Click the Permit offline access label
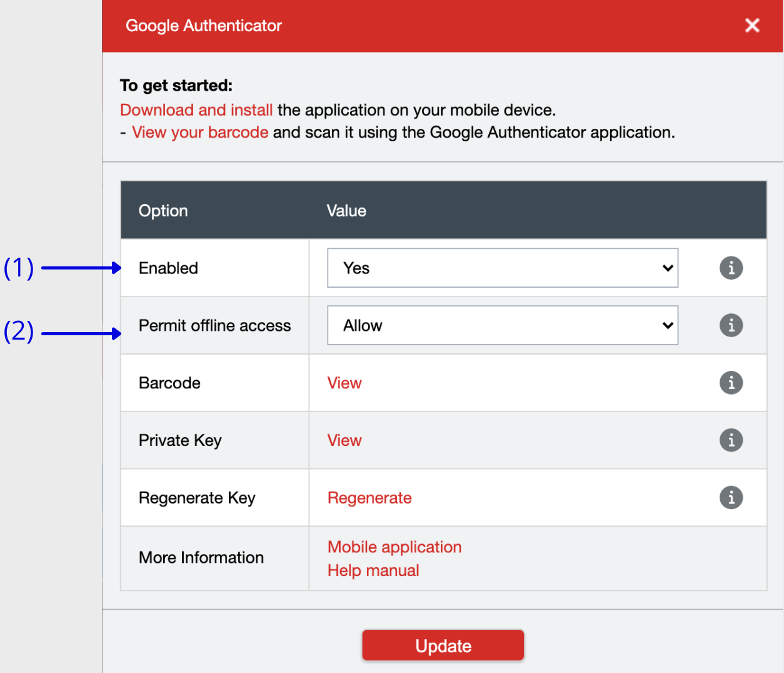This screenshot has height=673, width=784. tap(214, 325)
